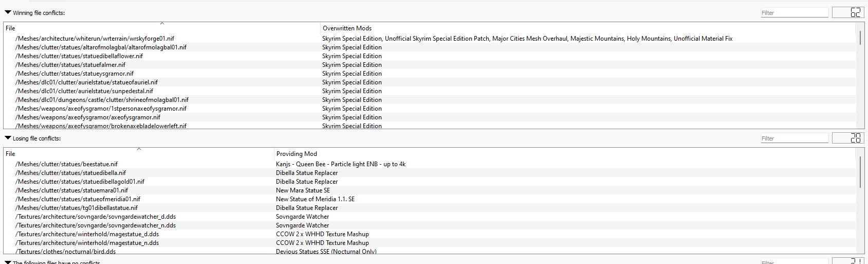Select the statuefalmer.nif file row
Image resolution: width=868 pixels, height=264 pixels.
click(430, 65)
